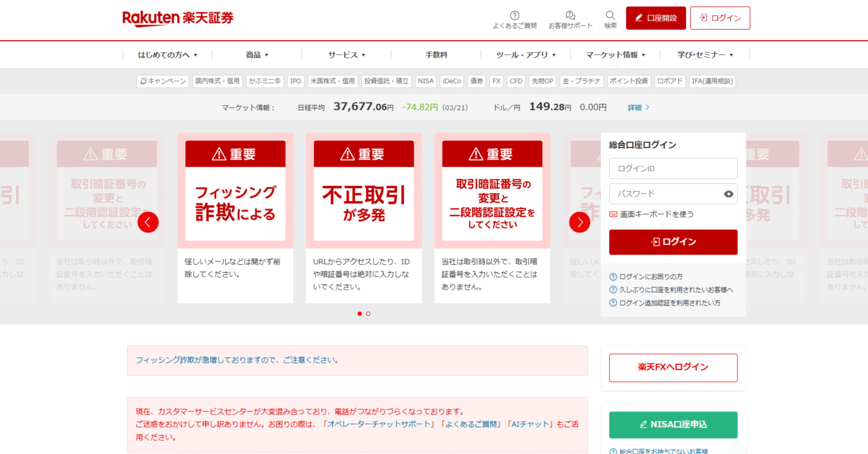This screenshot has width=868, height=454.
Task: Open AIチャット link in notice
Action: click(x=530, y=424)
